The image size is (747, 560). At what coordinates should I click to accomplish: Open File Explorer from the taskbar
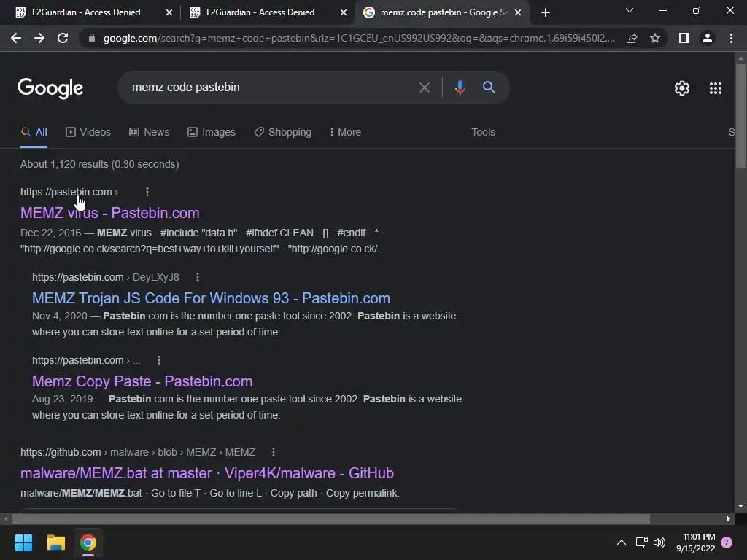(55, 542)
